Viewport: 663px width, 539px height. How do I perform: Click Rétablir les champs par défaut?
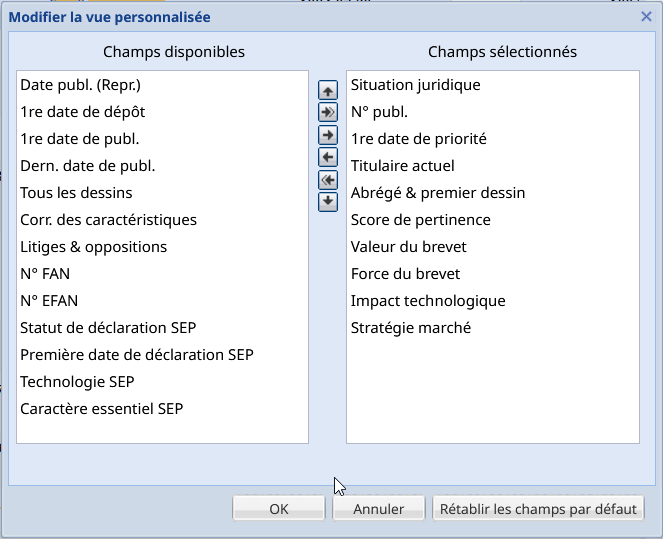coord(538,509)
